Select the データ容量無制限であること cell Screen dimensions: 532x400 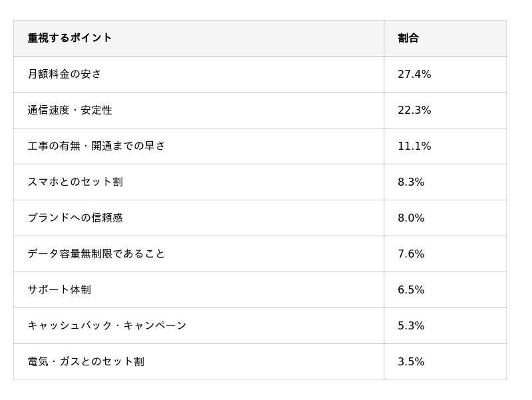[199, 254]
